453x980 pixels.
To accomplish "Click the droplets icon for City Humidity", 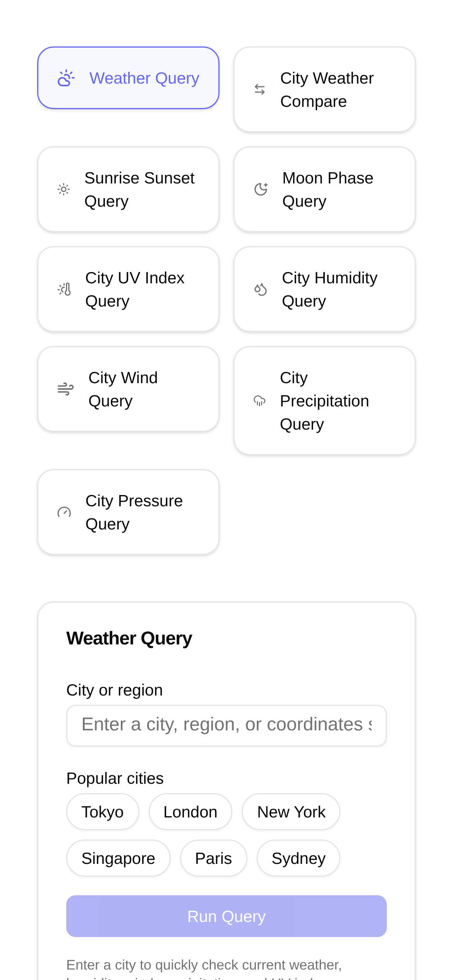I will pos(261,290).
